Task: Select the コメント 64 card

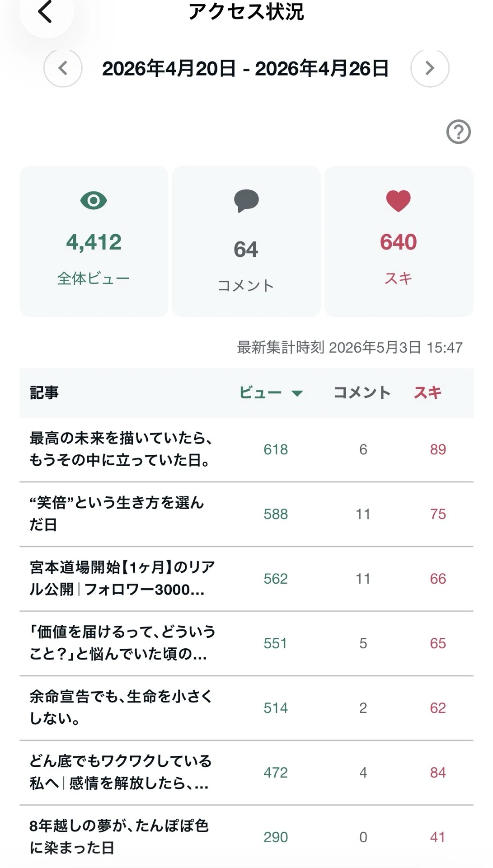Action: pos(246,241)
